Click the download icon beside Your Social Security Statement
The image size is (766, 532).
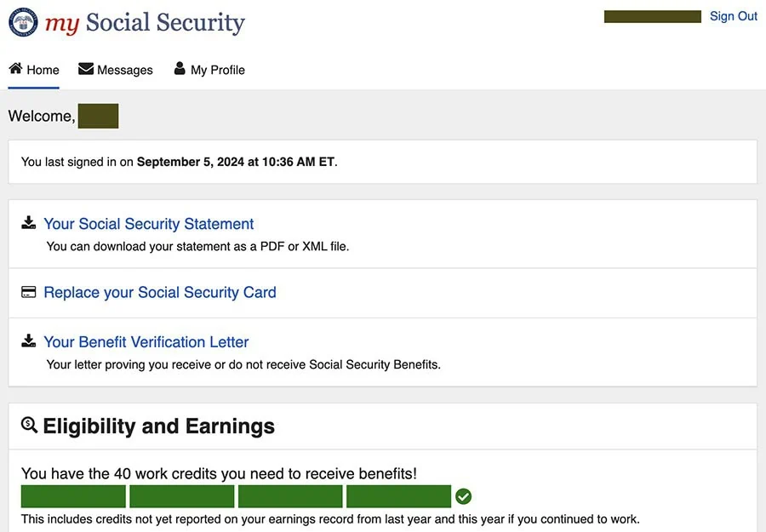pos(28,222)
